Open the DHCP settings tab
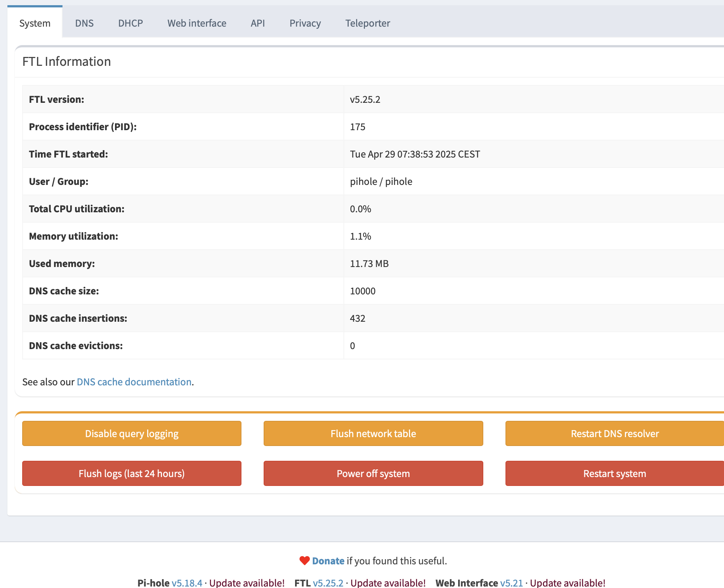Image resolution: width=724 pixels, height=588 pixels. pyautogui.click(x=131, y=23)
